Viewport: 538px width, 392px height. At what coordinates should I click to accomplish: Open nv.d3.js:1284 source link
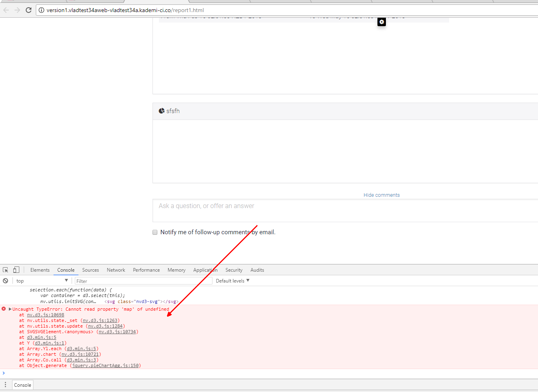(x=105, y=326)
